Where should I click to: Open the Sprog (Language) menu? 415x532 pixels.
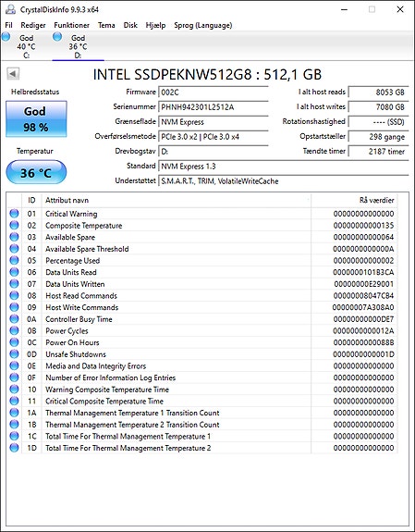202,25
